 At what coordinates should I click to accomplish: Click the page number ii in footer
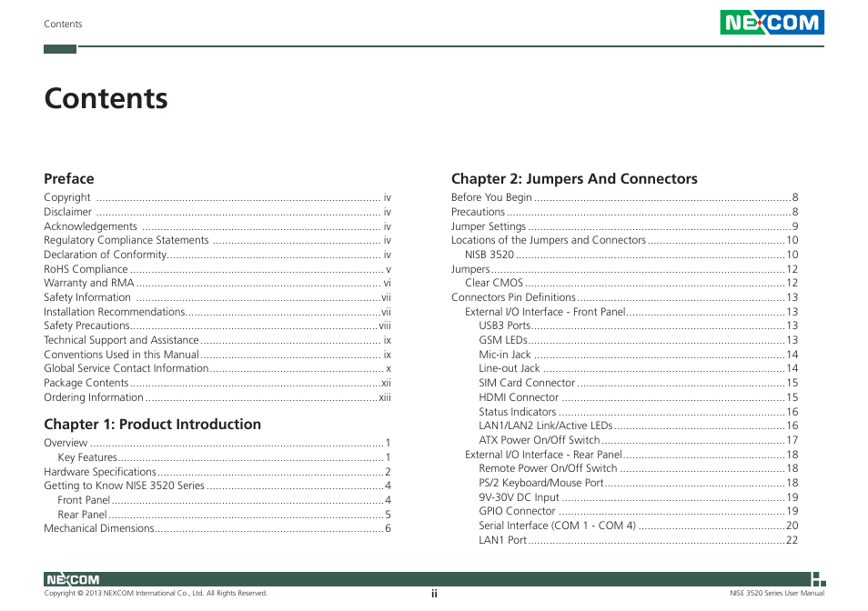[434, 594]
